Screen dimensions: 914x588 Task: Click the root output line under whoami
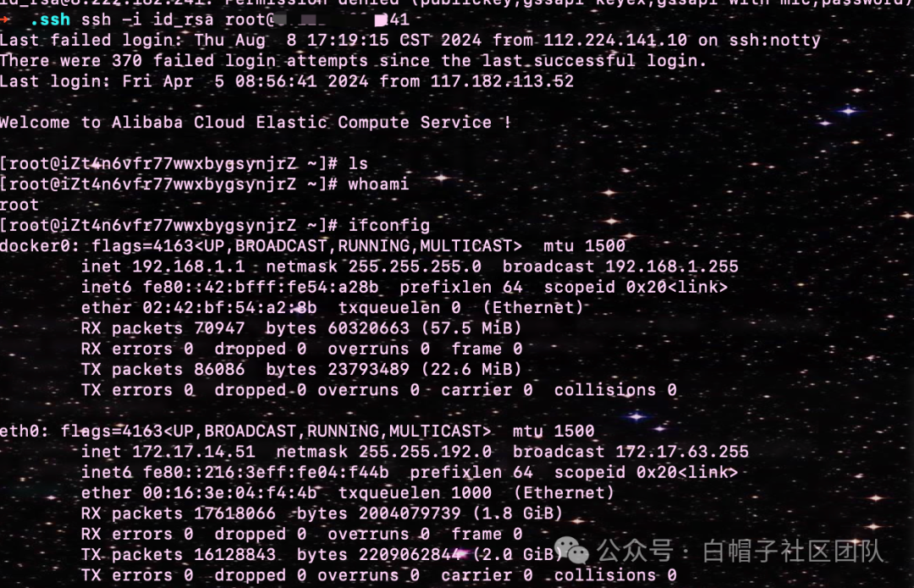[19, 205]
